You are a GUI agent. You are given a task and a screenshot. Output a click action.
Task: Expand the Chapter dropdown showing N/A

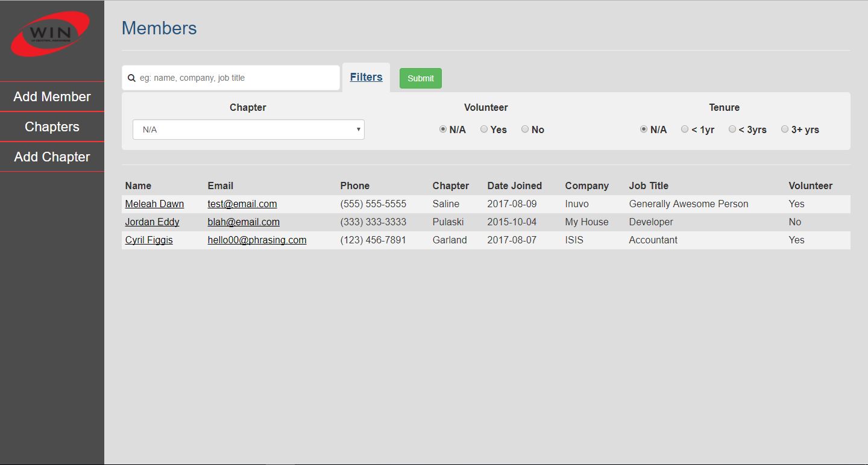coord(248,130)
